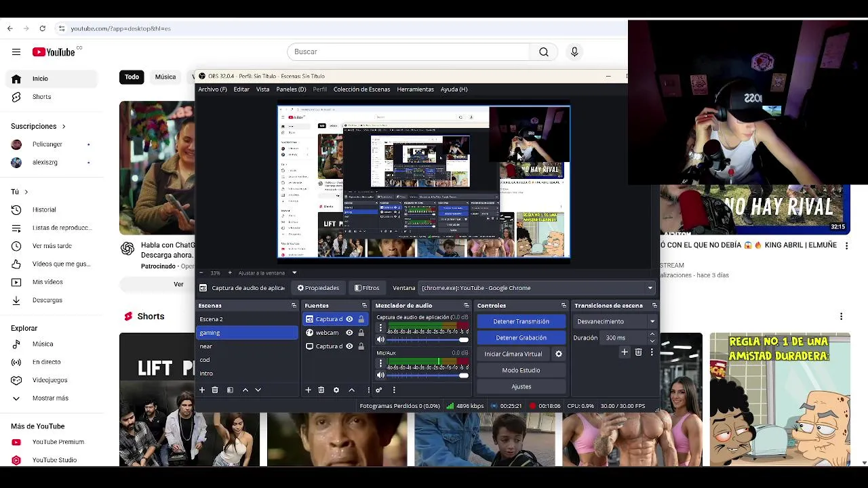Screen dimensions: 868x488
Task: Mute the Mic/Aux channel speaker
Action: coord(380,375)
